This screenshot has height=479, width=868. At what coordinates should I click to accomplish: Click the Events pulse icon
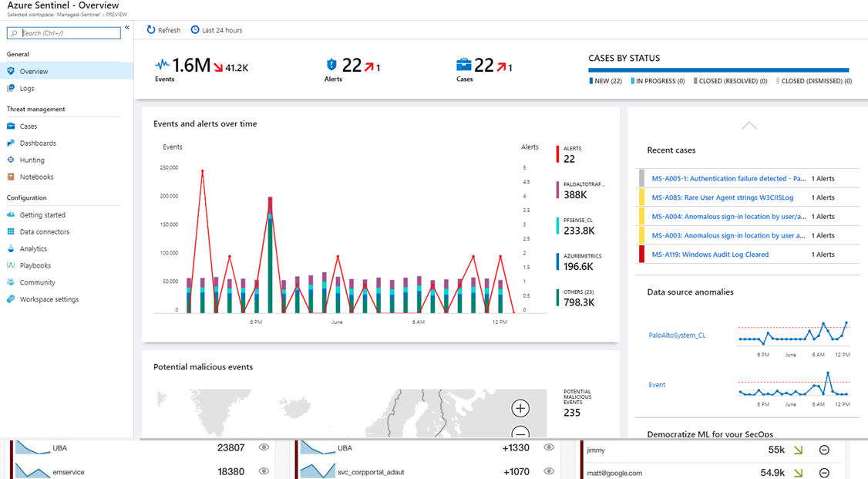tap(162, 64)
